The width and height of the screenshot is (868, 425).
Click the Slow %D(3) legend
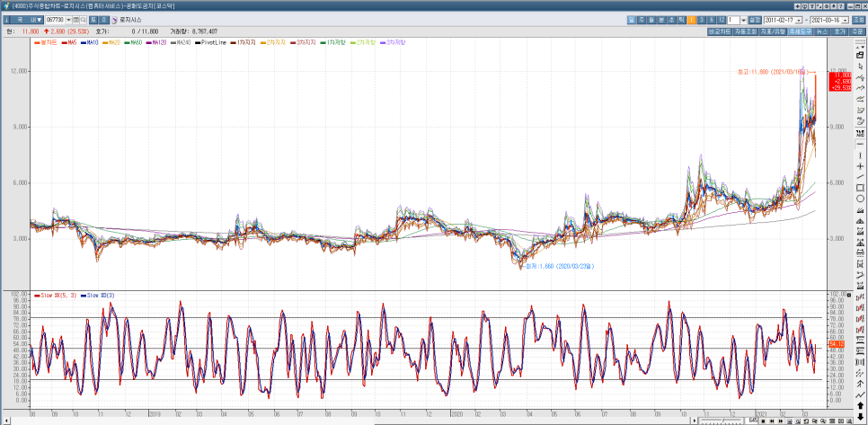[x=99, y=296]
